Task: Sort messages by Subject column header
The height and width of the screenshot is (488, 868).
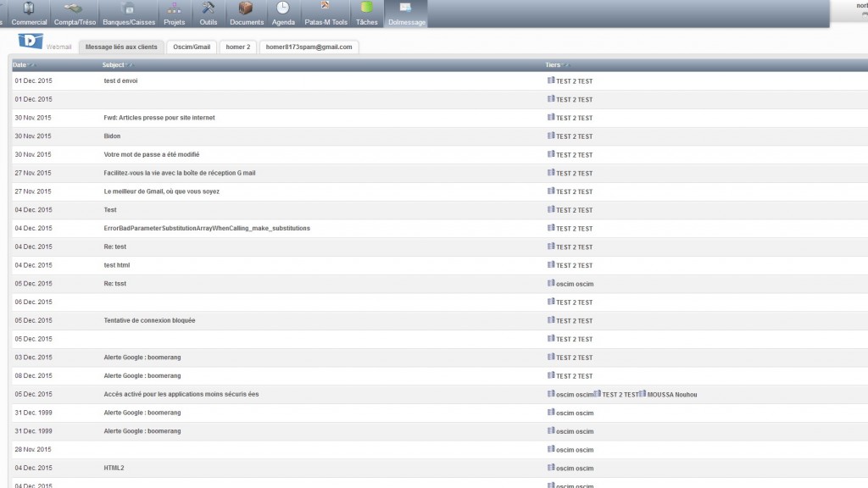Action: 113,64
